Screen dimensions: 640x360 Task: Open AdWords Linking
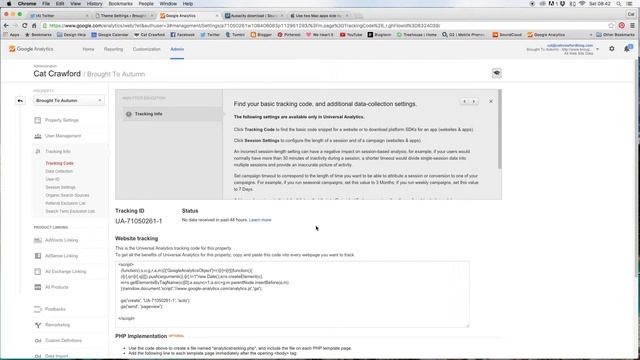click(x=61, y=240)
